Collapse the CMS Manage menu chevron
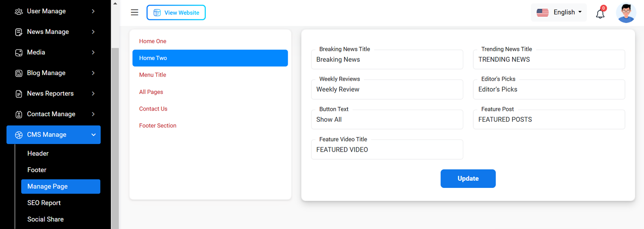This screenshot has width=644, height=229. pyautogui.click(x=93, y=135)
